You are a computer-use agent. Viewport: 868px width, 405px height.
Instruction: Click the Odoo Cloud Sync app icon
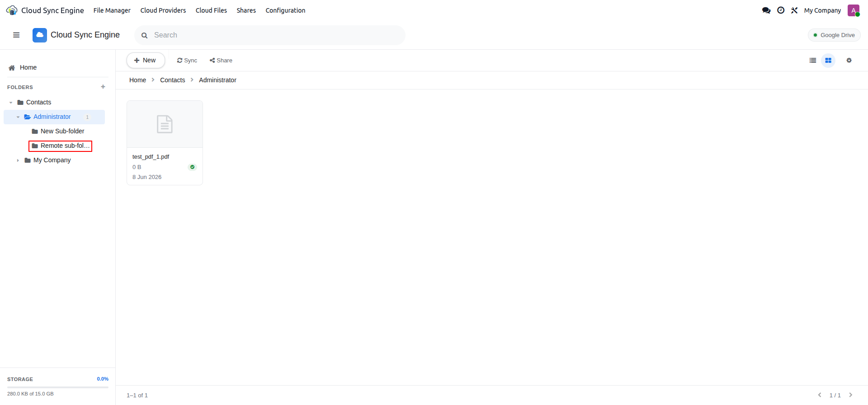pyautogui.click(x=12, y=10)
